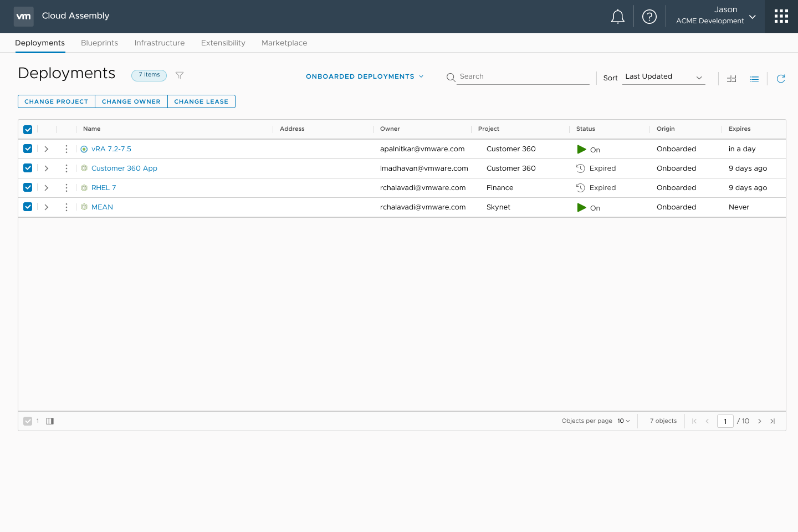Uncheck the Customer 360 App row checkbox
Viewport: 798px width, 532px height.
[28, 168]
